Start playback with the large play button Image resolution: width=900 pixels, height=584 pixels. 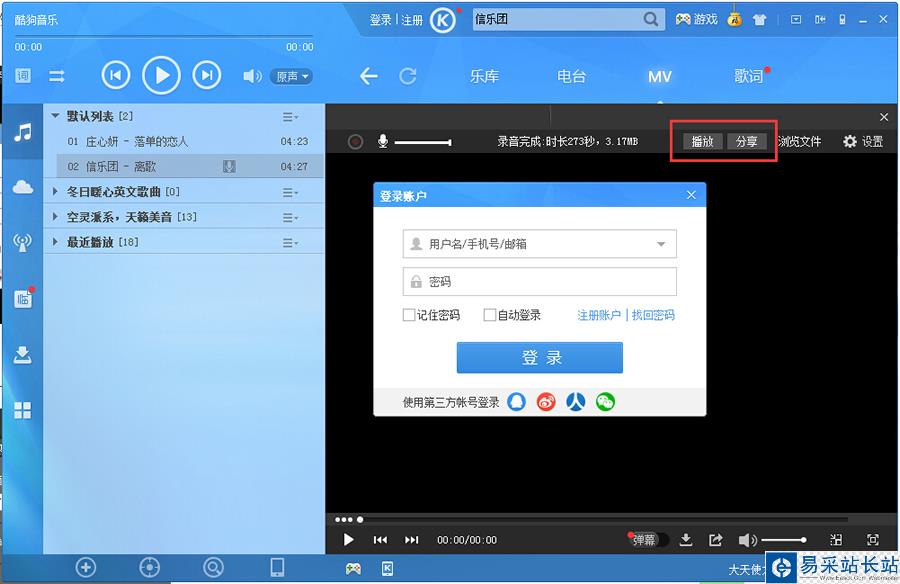coord(161,75)
